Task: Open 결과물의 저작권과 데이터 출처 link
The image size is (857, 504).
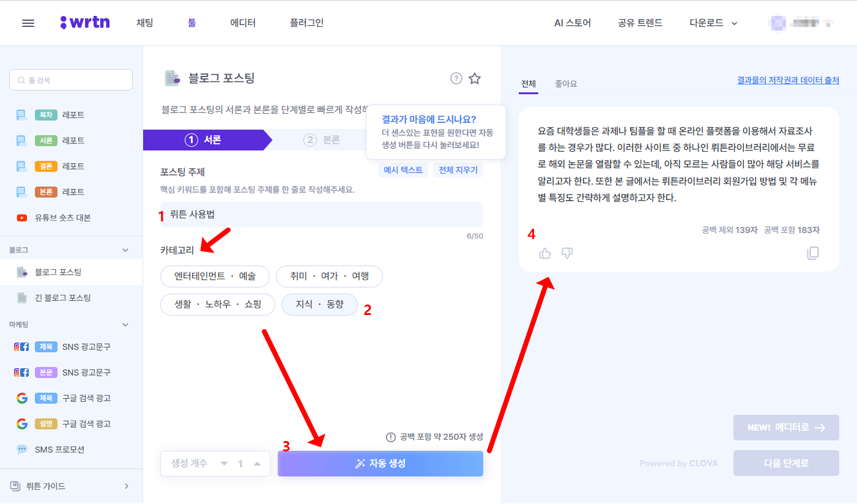Action: 787,81
